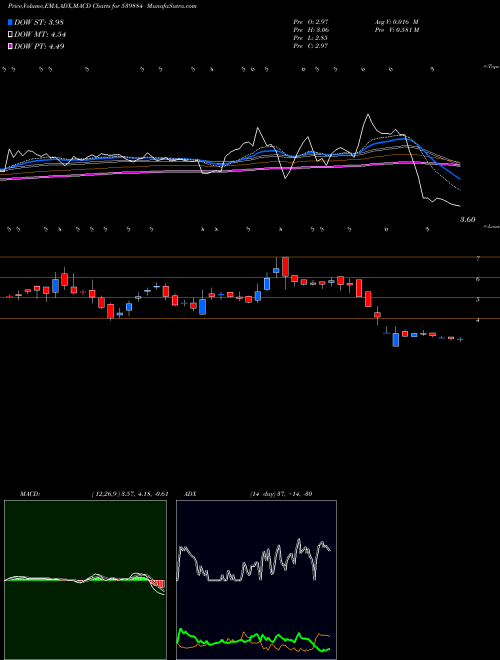Click the magenta DOW PT legend swatch

click(10, 47)
